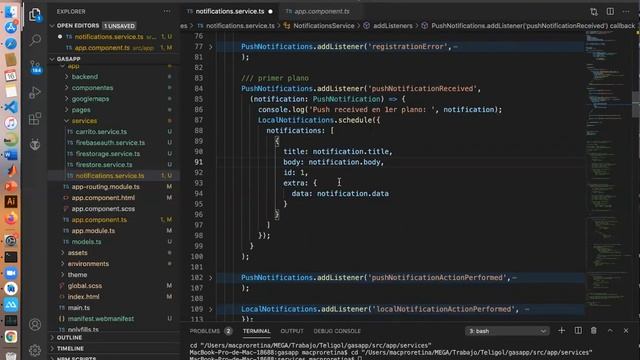The width and height of the screenshot is (640, 360).
Task: Expand the backend folder
Action: [x=84, y=77]
